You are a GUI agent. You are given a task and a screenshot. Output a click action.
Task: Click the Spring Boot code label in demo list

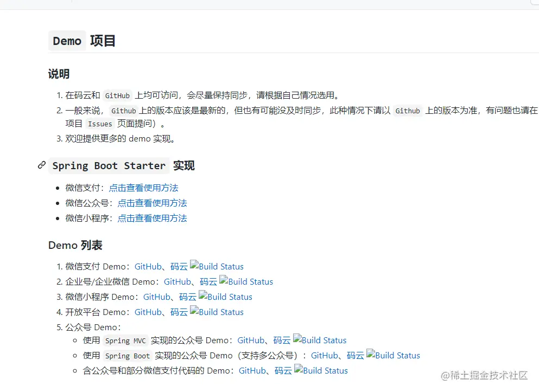point(128,356)
